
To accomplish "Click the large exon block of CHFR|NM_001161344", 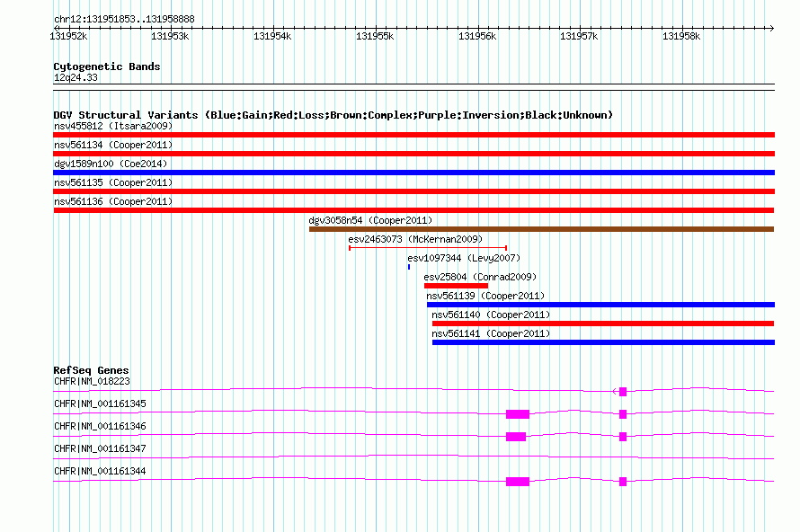I will click(x=518, y=482).
